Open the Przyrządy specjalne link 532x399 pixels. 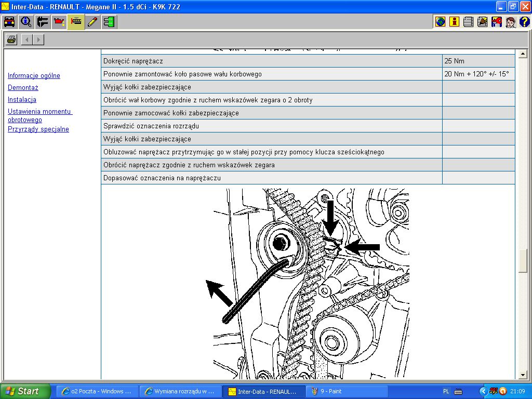point(38,129)
